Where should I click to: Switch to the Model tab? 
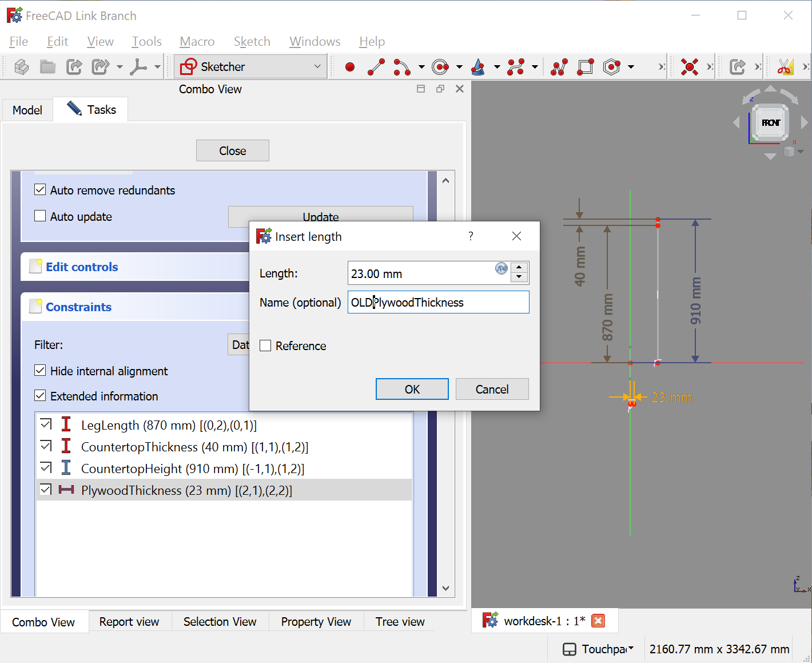(x=26, y=109)
